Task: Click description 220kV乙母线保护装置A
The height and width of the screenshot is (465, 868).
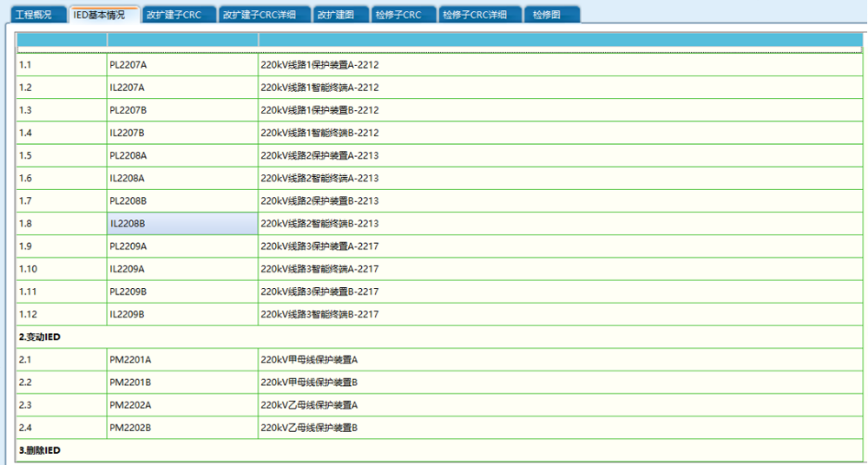Action: (x=309, y=404)
